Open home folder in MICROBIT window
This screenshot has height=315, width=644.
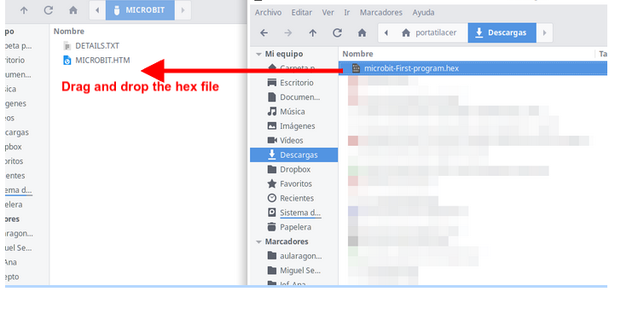pyautogui.click(x=73, y=10)
